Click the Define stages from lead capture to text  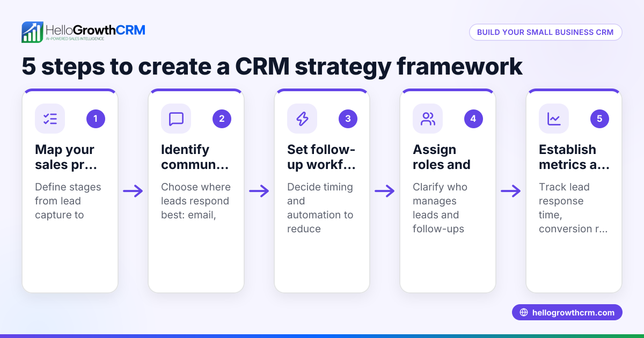click(68, 201)
